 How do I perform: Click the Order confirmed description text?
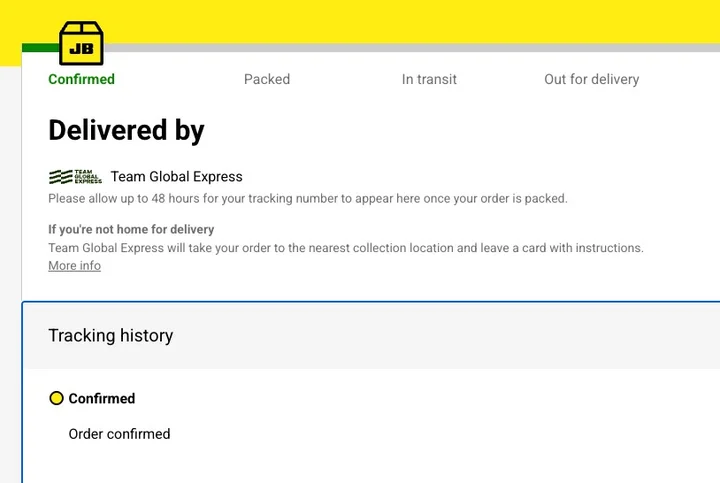(119, 434)
